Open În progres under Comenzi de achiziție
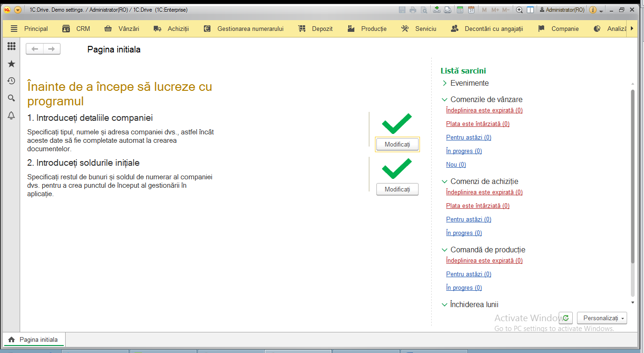The height and width of the screenshot is (353, 644). (464, 233)
